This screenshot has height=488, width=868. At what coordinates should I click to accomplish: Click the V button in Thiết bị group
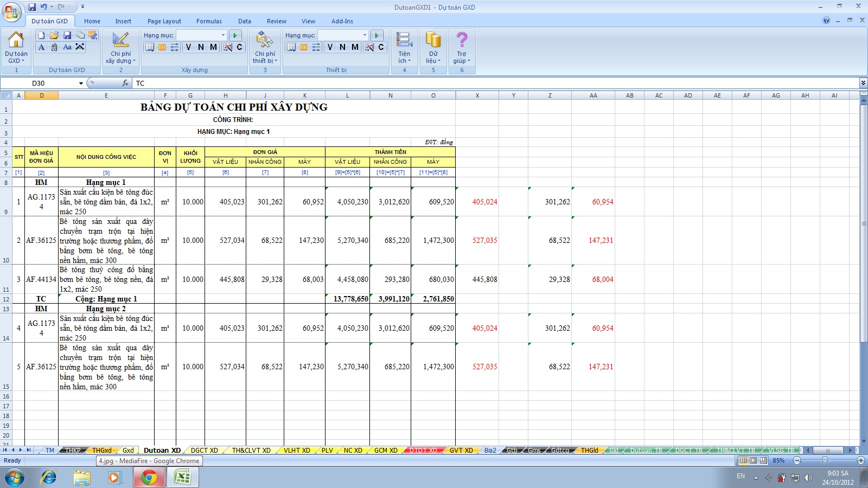pyautogui.click(x=330, y=47)
